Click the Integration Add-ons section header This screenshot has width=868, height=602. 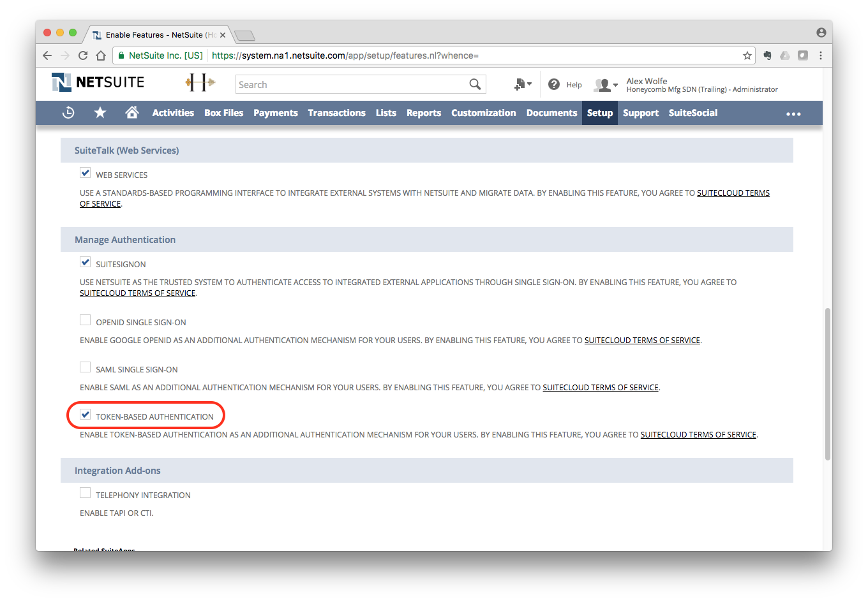pos(426,471)
